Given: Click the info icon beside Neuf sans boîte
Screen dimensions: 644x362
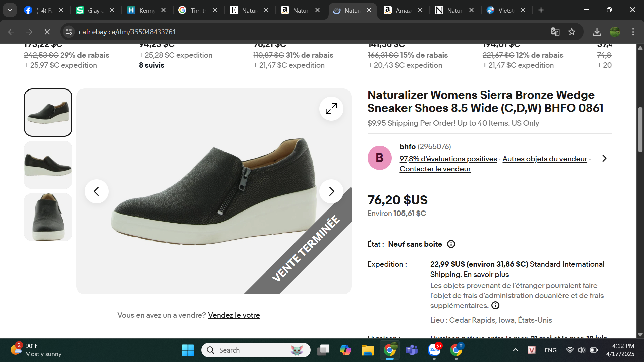Looking at the screenshot, I should pos(451,244).
